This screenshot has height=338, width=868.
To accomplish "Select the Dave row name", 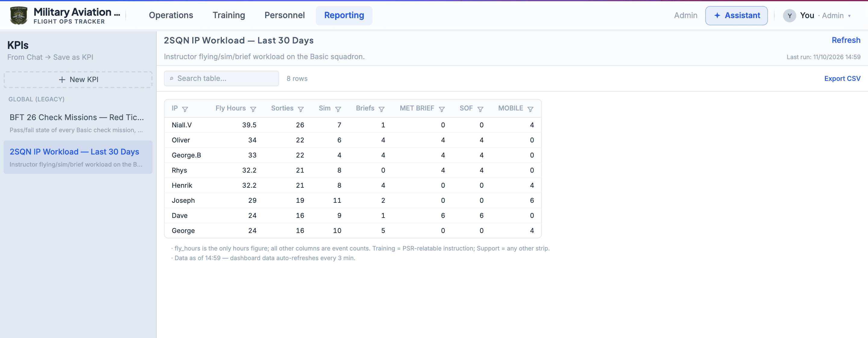I will point(180,216).
